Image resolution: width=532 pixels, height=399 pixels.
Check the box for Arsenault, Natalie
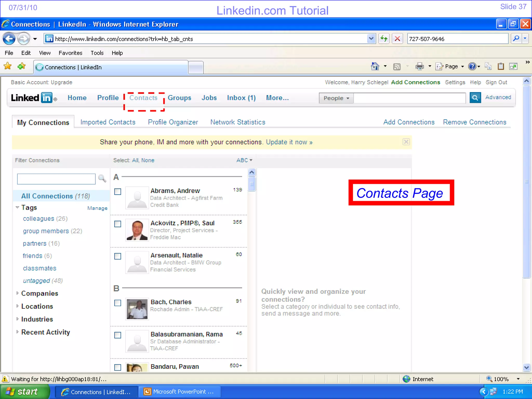click(x=118, y=256)
